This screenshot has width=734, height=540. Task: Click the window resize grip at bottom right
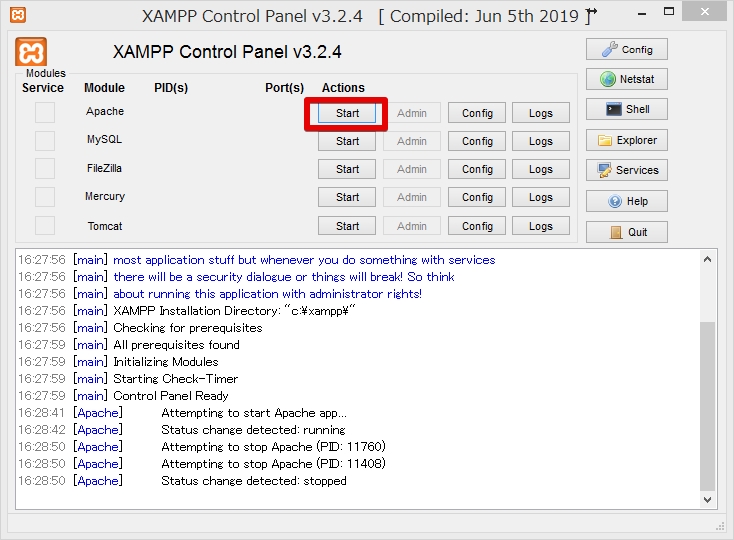point(720,527)
